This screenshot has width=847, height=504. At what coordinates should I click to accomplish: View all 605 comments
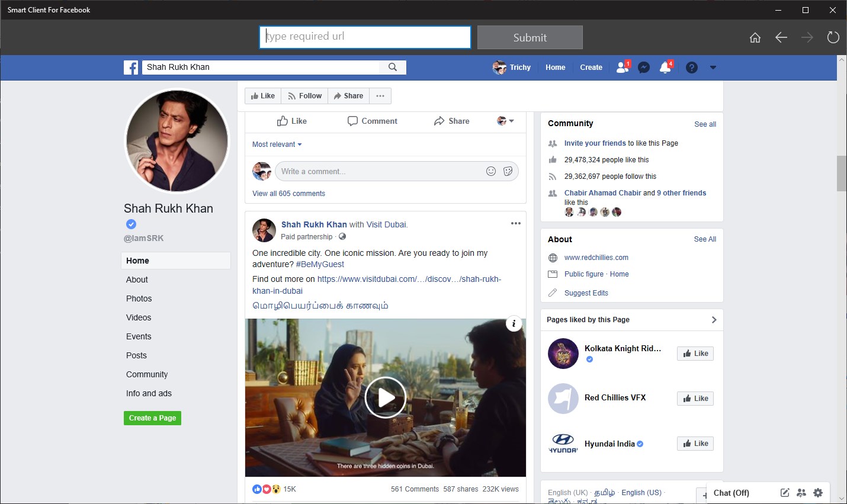288,194
